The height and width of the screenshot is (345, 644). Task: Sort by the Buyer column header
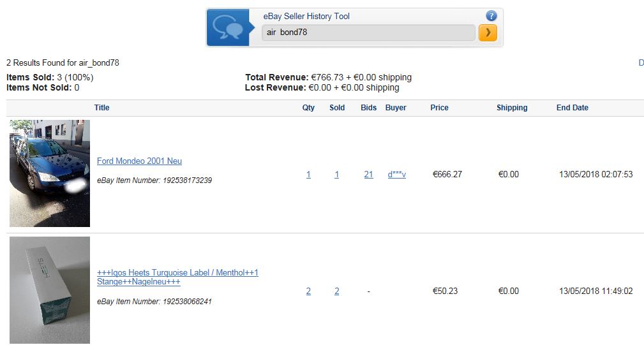(396, 108)
